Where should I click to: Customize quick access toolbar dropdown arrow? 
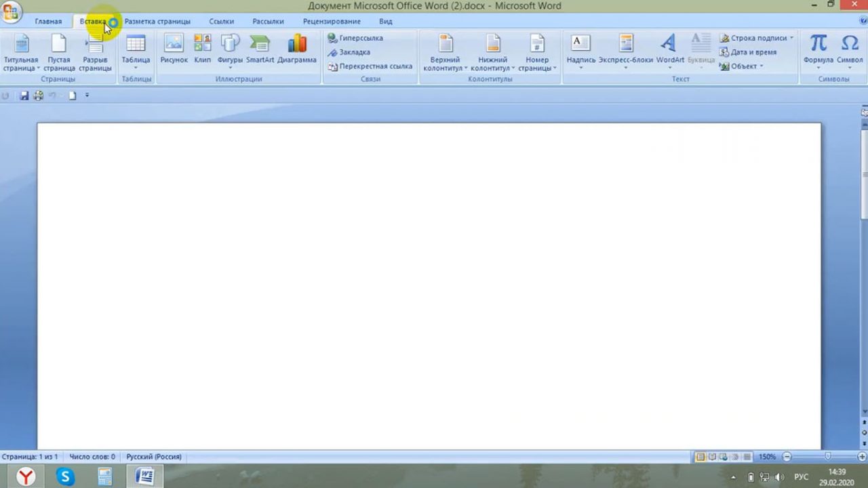click(x=87, y=96)
